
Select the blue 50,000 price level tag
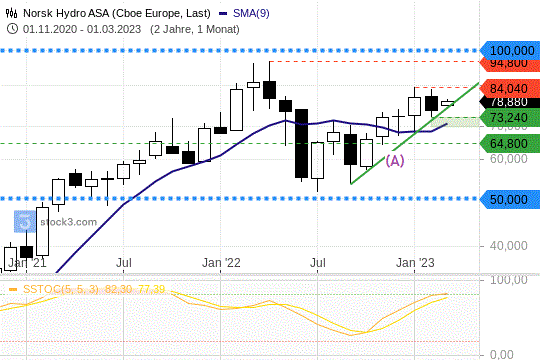(510, 199)
